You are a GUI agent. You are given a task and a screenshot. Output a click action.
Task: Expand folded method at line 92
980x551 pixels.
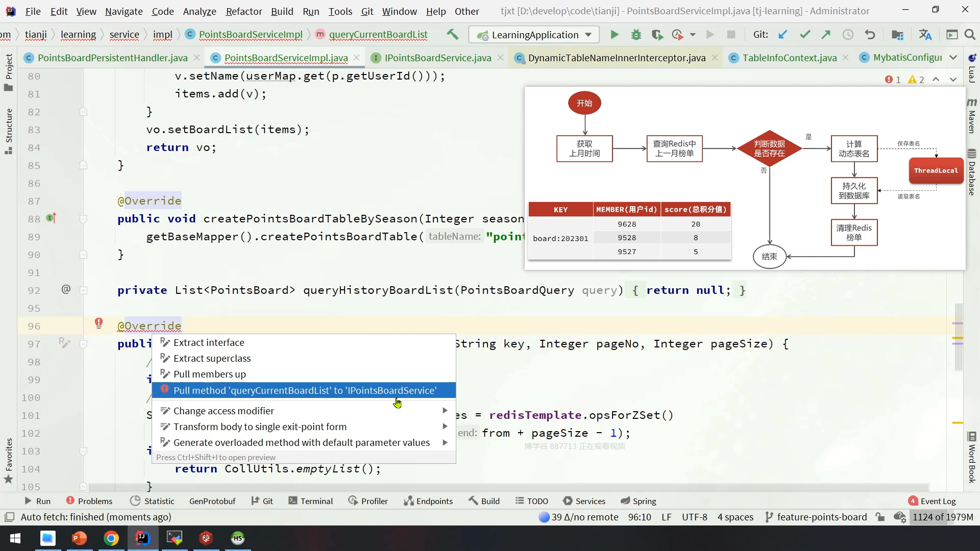pos(84,291)
